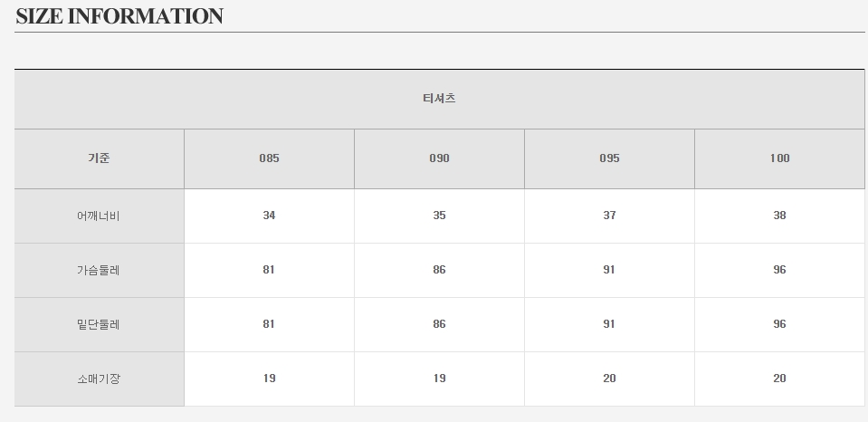Select the 085 size column header
This screenshot has height=422, width=868.
click(x=269, y=158)
